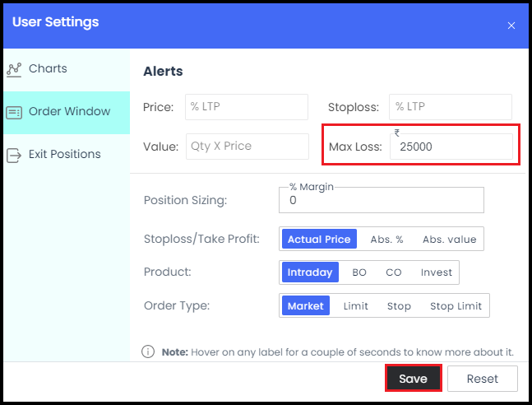Click the Exit Positions arrow icon
The width and height of the screenshot is (532, 405).
14,156
